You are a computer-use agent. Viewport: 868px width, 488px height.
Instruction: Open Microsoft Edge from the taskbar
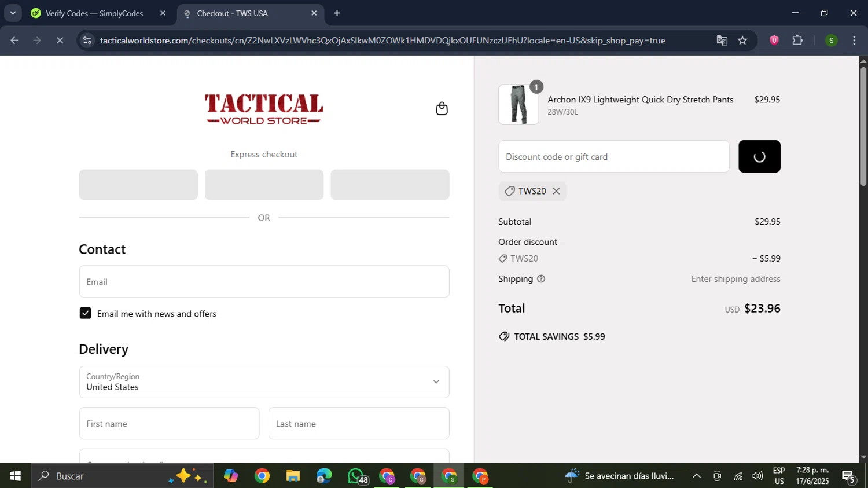click(324, 476)
